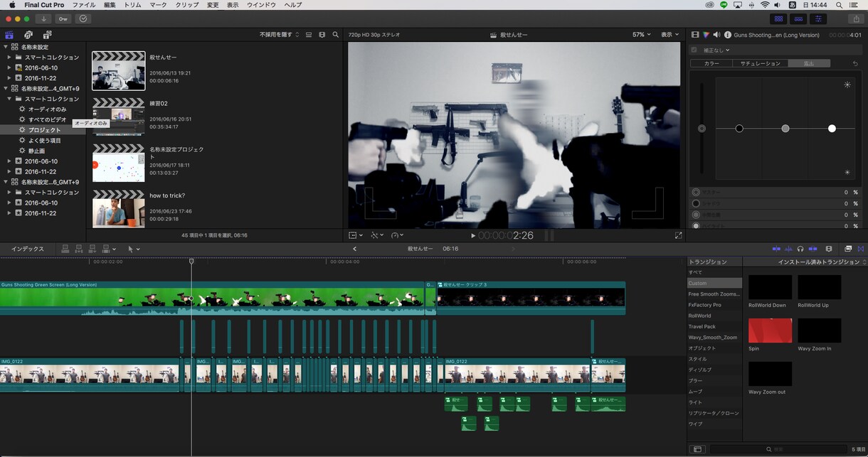Click the browser search magnifier icon
The image size is (868, 457).
pos(335,34)
